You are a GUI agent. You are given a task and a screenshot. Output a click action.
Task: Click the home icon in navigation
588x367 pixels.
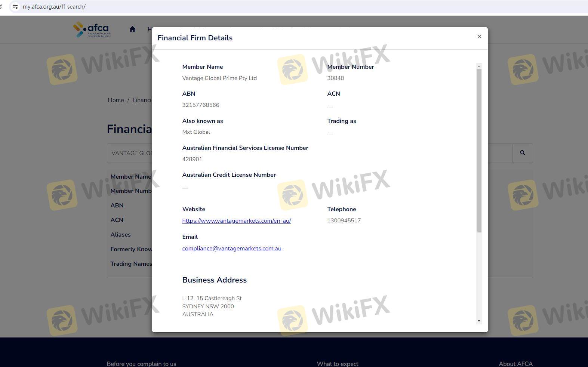pos(132,29)
